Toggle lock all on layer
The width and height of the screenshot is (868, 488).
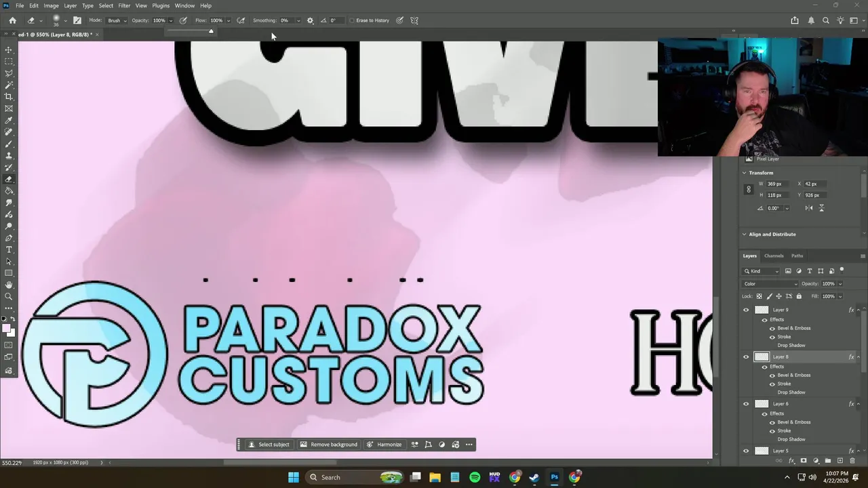(x=798, y=296)
